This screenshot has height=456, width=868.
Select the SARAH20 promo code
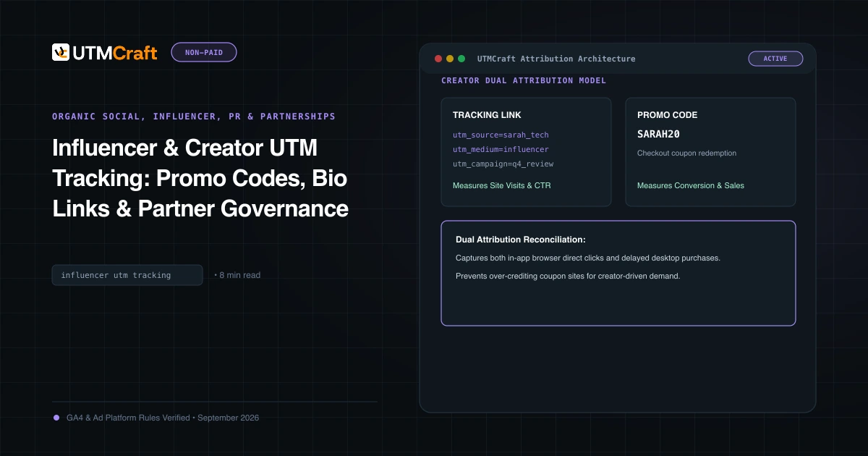658,134
